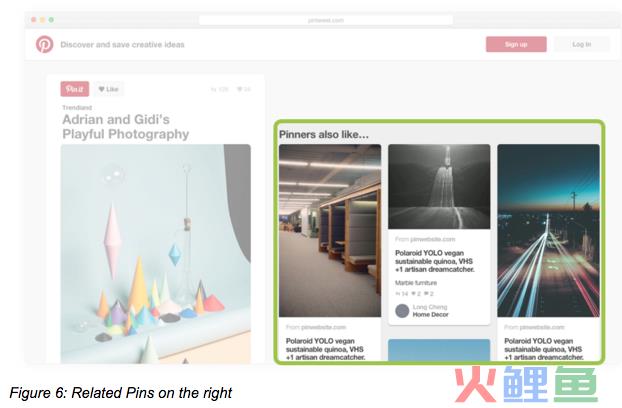Click the Log in button
Viewport: 622px width, 408px height.
pos(582,44)
